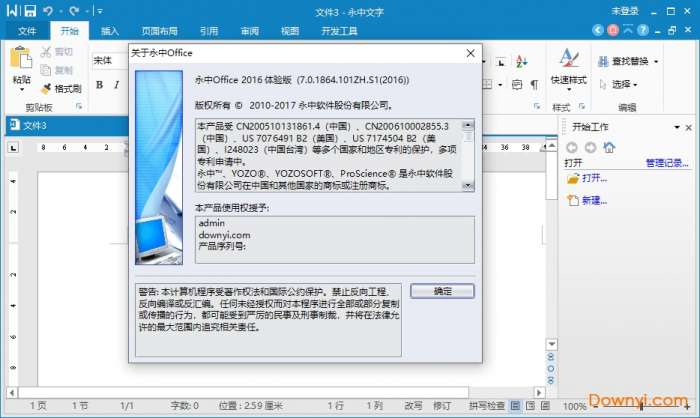Click the red round icon in the ribbon corner
The width and height of the screenshot is (700, 418).
(613, 30)
